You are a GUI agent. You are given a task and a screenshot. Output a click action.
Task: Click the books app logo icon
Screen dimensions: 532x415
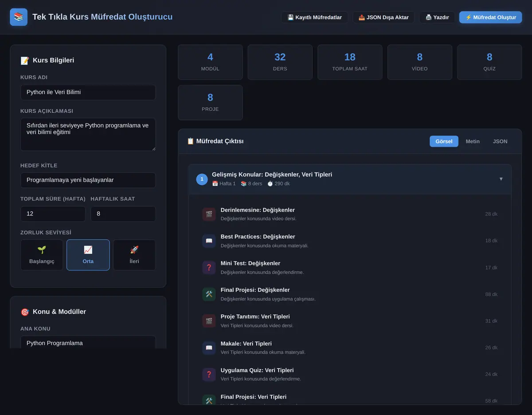19,17
